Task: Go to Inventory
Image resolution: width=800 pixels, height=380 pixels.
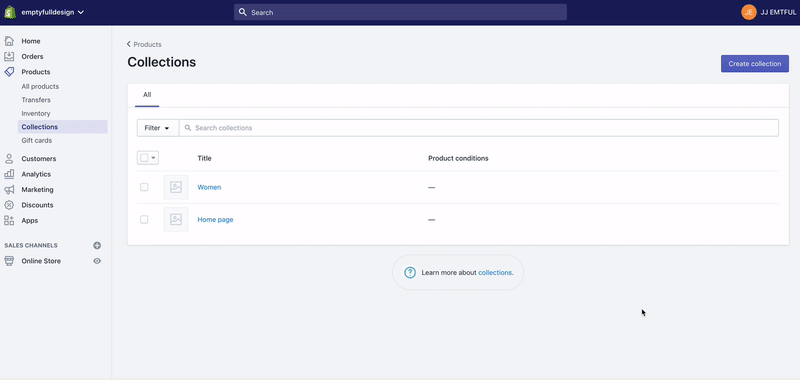Action: pos(36,113)
